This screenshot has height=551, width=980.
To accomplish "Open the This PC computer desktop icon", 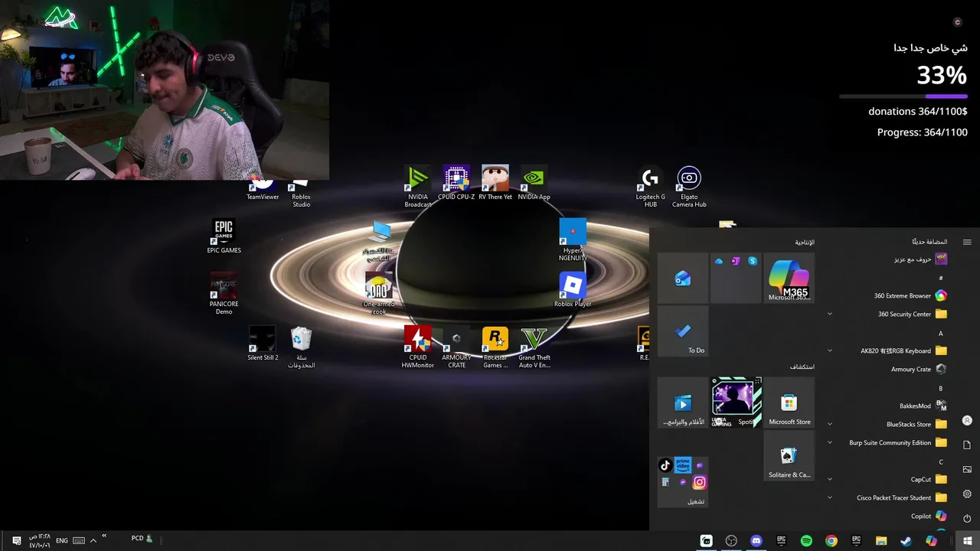I will click(380, 240).
